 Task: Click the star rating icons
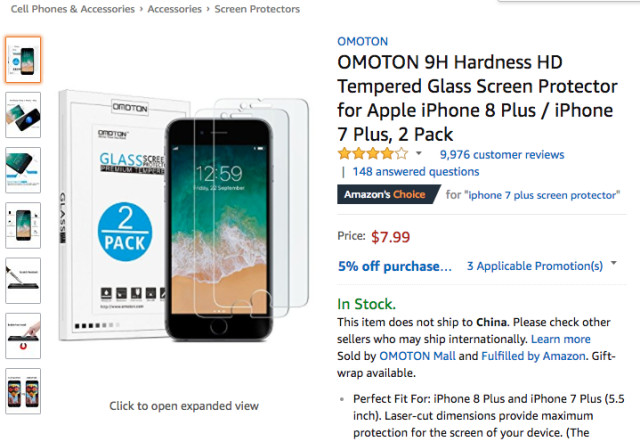point(373,154)
